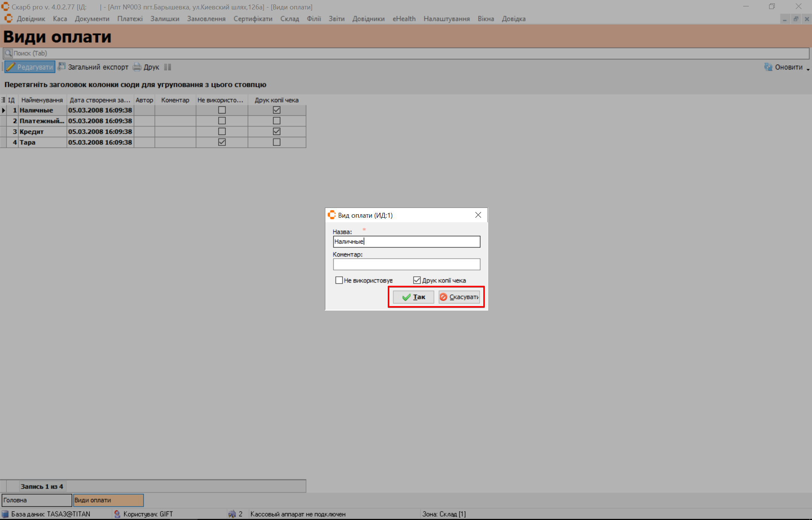Click the Коментар input field in dialog
Viewport: 812px width, 520px height.
click(x=406, y=264)
